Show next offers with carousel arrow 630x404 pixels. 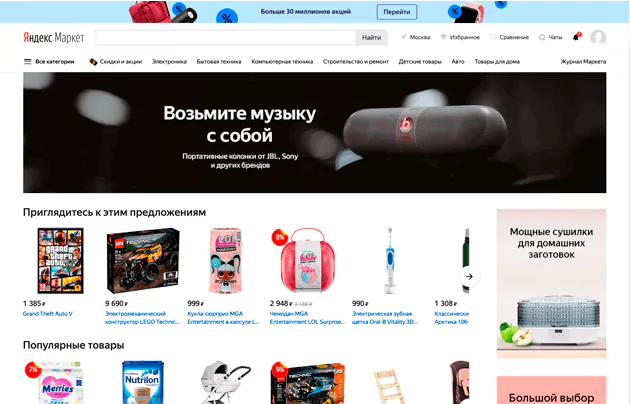[469, 276]
